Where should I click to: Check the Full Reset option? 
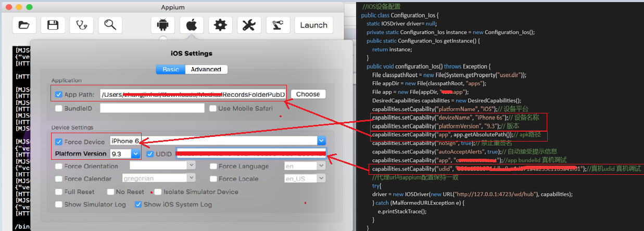59,192
